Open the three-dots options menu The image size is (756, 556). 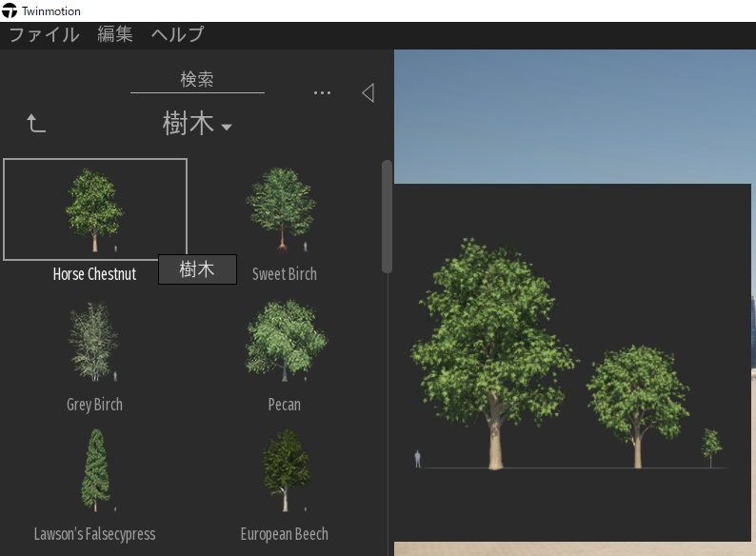[322, 93]
